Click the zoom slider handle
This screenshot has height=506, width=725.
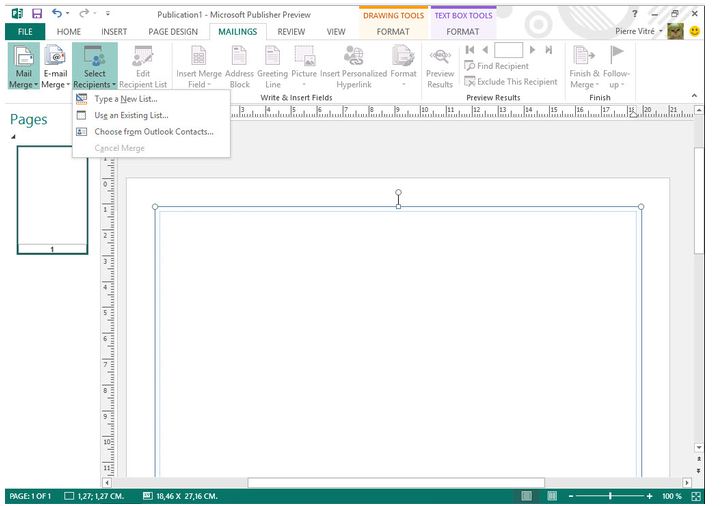[x=610, y=496]
